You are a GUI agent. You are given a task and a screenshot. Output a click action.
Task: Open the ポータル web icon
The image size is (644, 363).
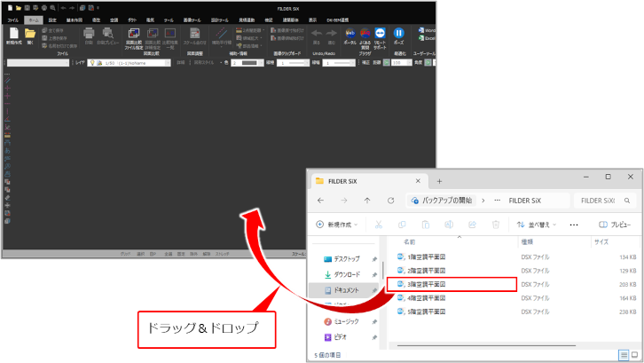pyautogui.click(x=350, y=34)
